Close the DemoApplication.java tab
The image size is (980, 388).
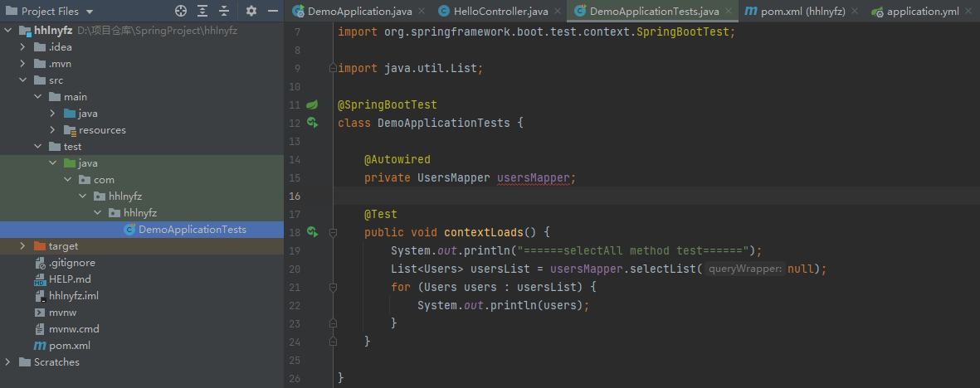tap(421, 12)
